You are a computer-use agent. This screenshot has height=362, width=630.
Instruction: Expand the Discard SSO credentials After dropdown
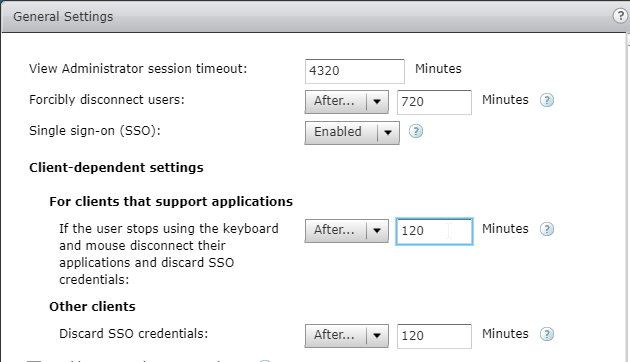pos(346,336)
